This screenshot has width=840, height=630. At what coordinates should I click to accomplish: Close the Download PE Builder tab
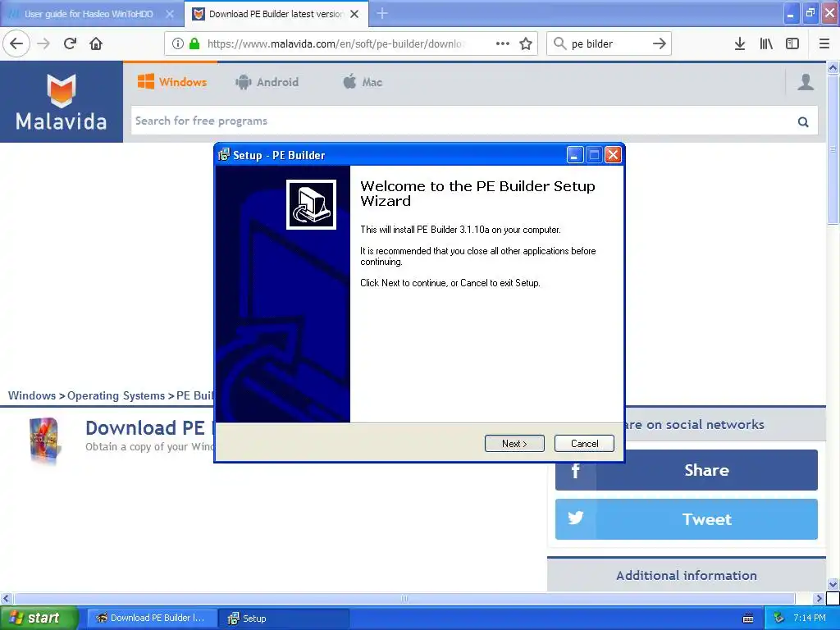[x=354, y=15]
